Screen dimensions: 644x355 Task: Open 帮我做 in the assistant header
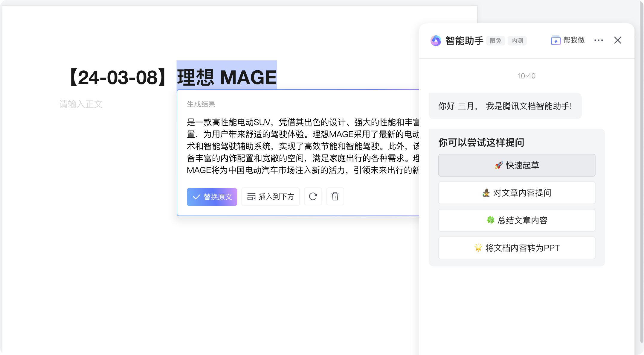pos(568,40)
